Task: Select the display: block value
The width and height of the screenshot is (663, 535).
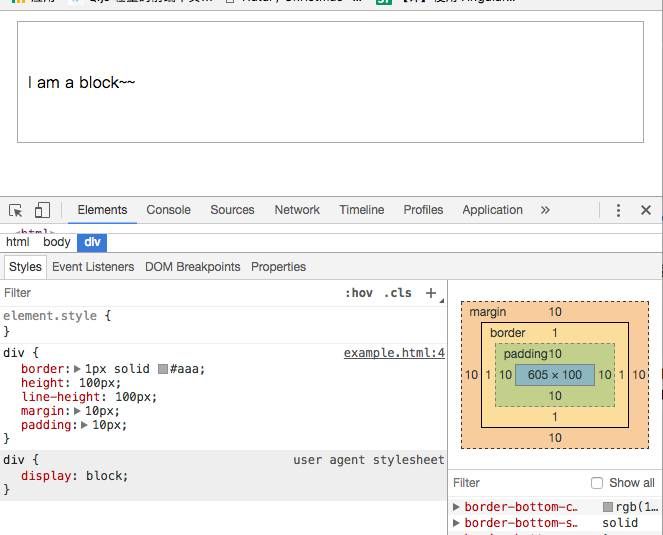Action: [107, 476]
